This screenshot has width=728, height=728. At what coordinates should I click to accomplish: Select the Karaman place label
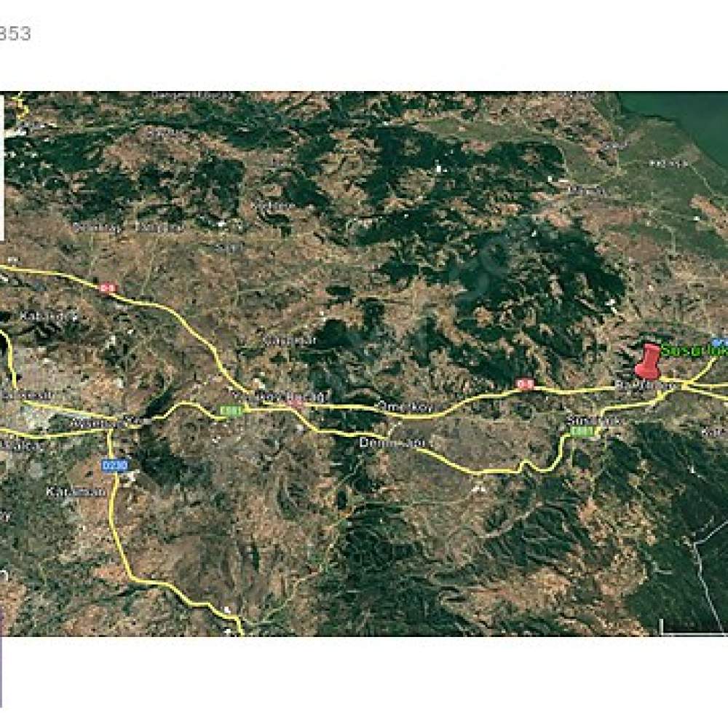(x=76, y=492)
